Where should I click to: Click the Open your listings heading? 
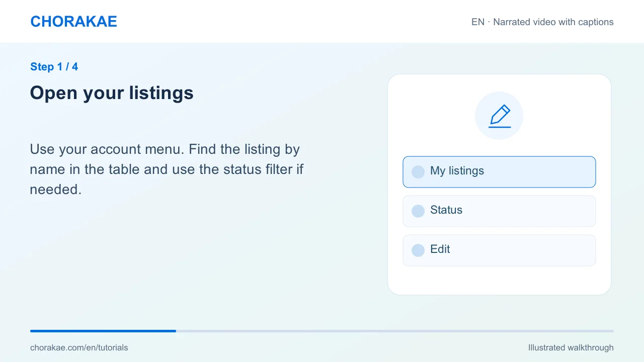click(x=112, y=94)
